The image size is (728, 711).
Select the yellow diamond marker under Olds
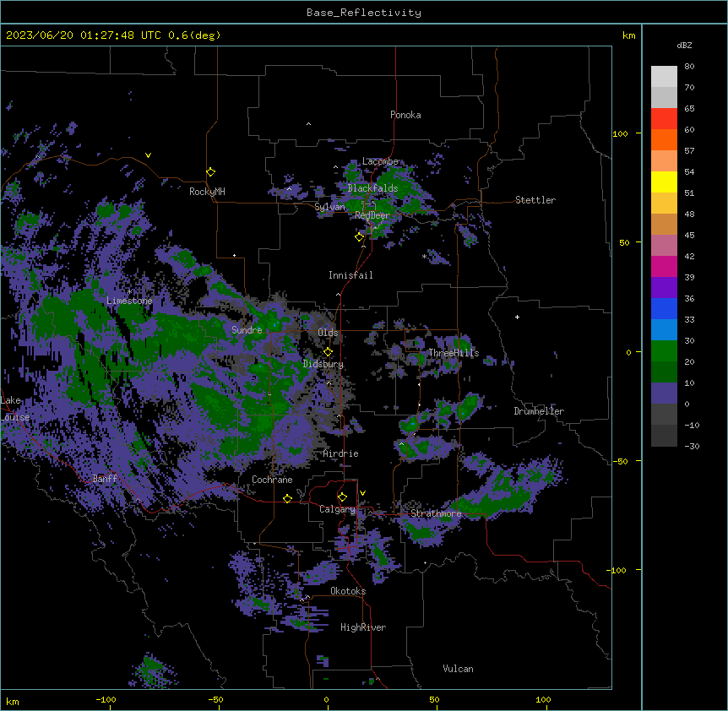coord(329,352)
